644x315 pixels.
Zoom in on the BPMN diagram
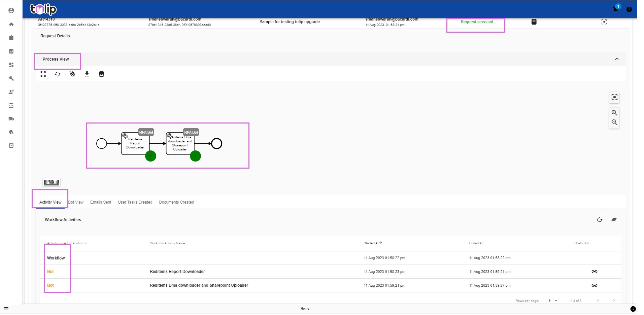click(614, 113)
